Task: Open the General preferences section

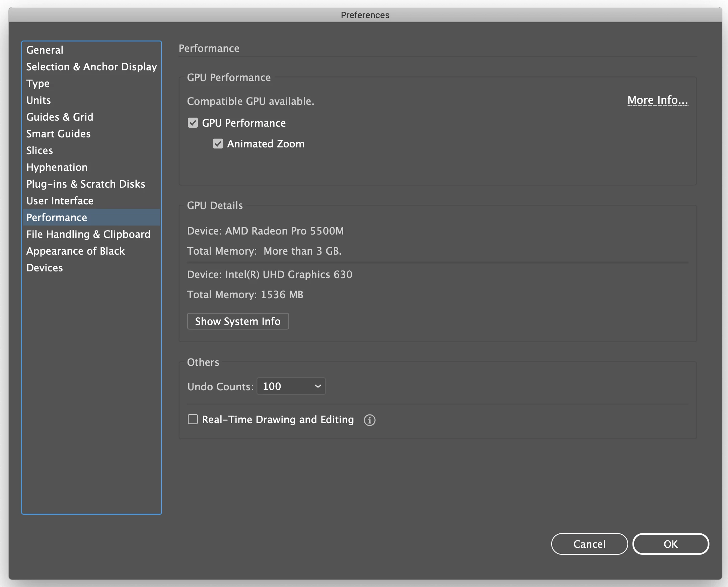Action: click(x=45, y=50)
